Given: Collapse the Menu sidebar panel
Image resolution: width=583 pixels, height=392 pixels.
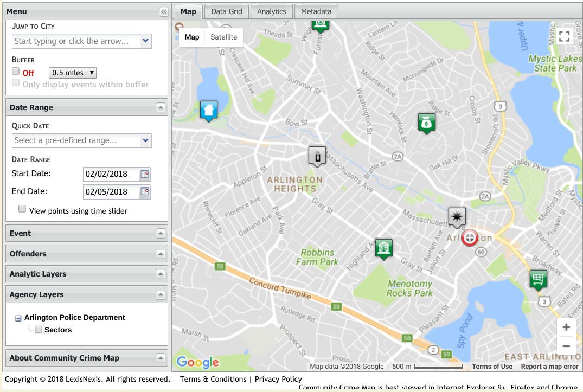Looking at the screenshot, I should [163, 11].
